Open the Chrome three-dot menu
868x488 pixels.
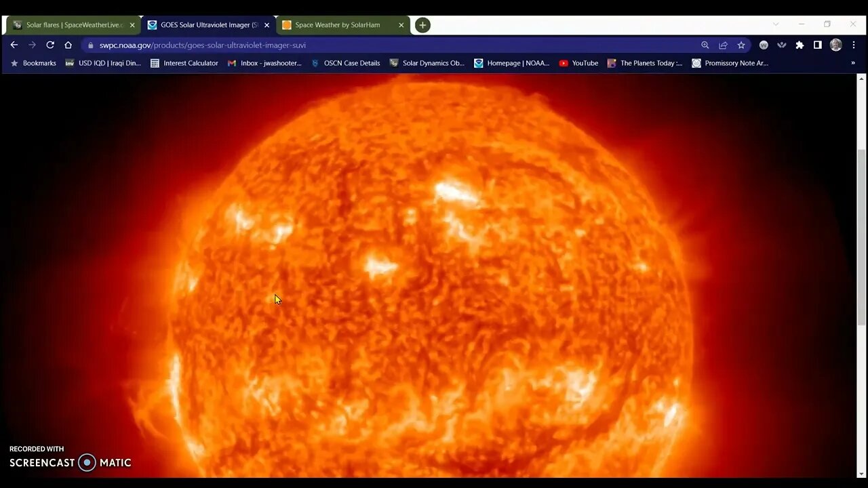click(x=853, y=45)
